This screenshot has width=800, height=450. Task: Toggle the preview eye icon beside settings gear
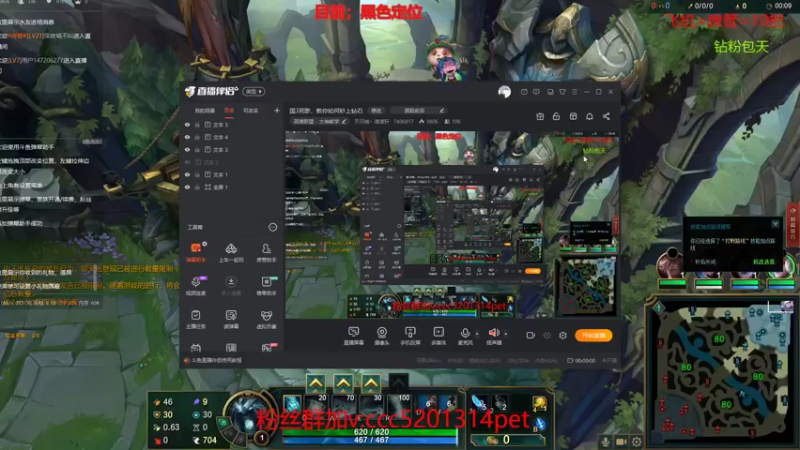point(547,335)
